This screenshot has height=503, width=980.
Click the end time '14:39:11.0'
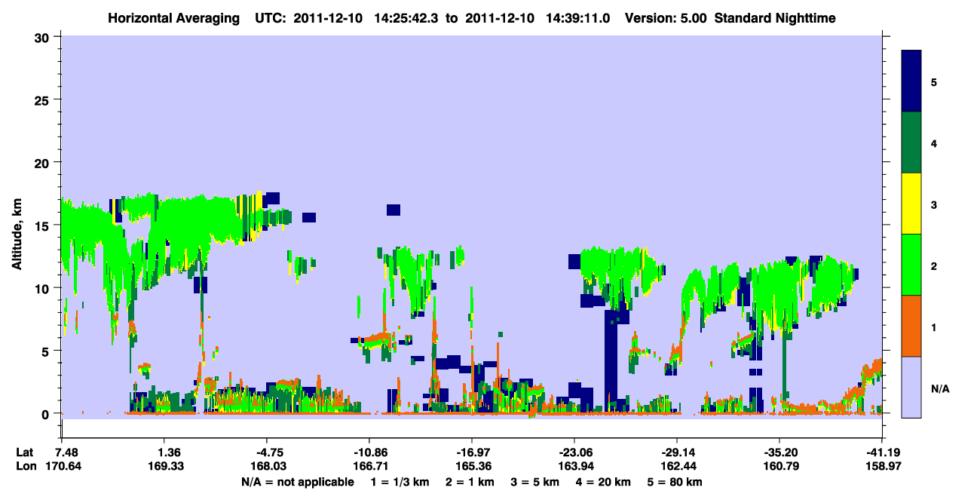coord(579,17)
